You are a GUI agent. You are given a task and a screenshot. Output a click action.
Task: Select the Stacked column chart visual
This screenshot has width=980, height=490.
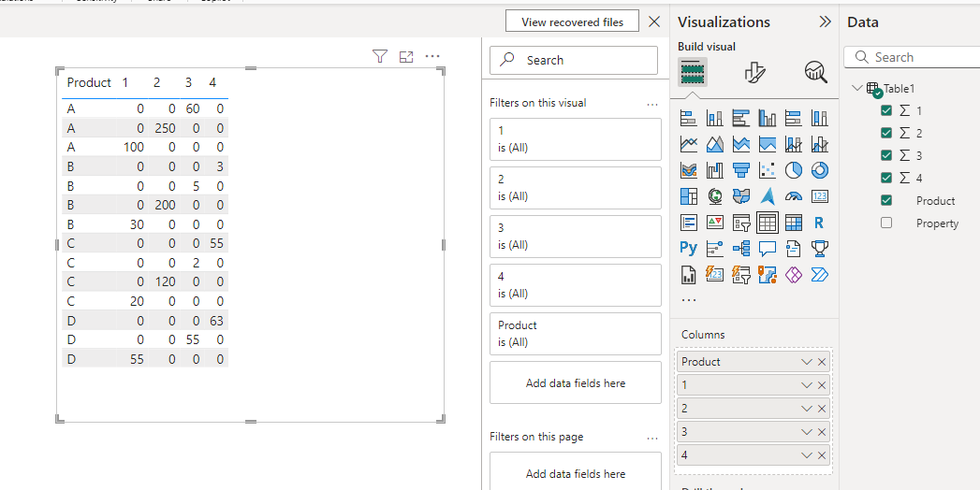715,117
